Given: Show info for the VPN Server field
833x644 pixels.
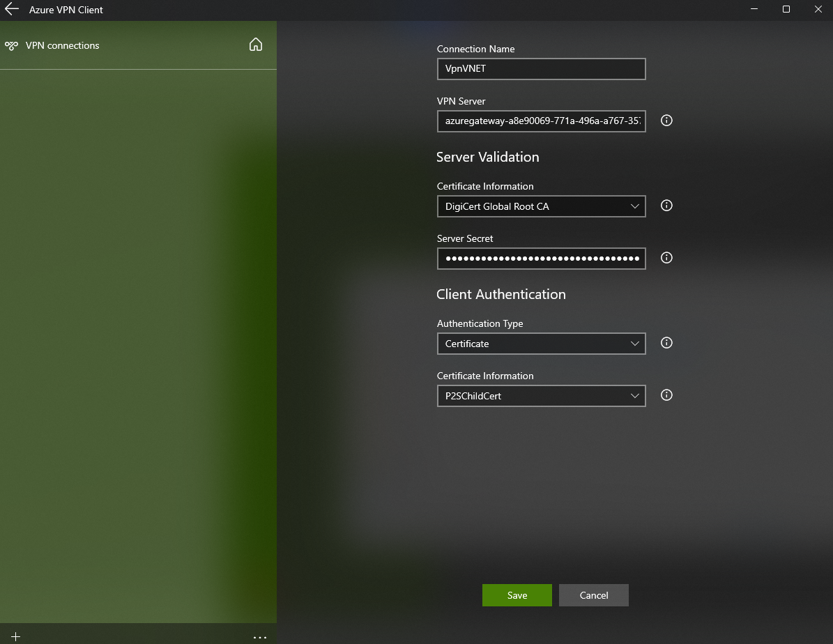Looking at the screenshot, I should pos(666,121).
